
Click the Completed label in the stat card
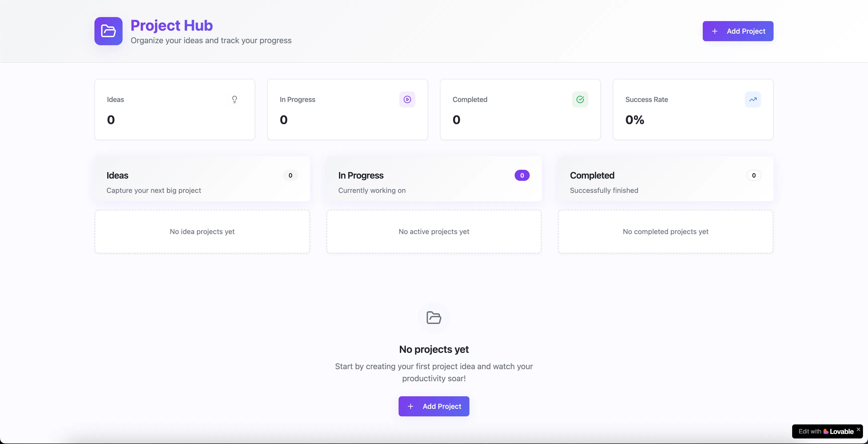470,100
